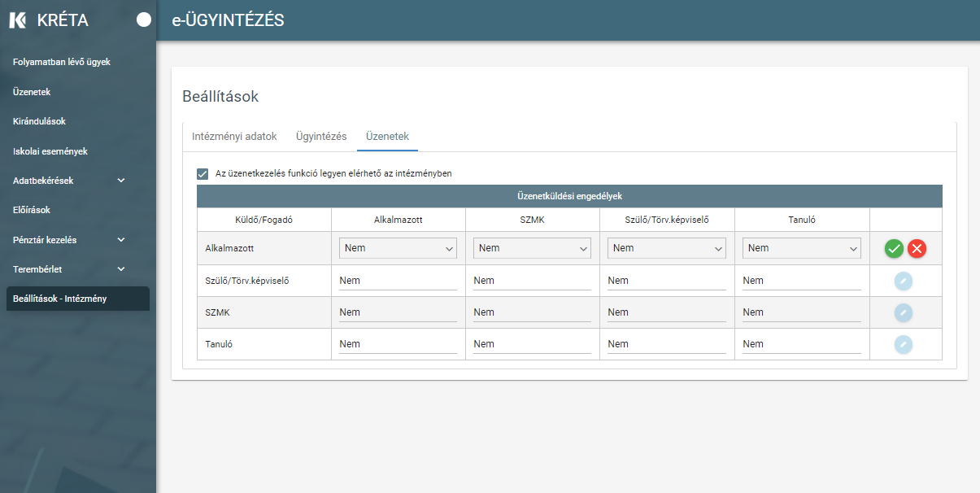
Task: Open Alkalmazott row Szülő/Törv.képviselő column dropdown
Action: pos(667,248)
